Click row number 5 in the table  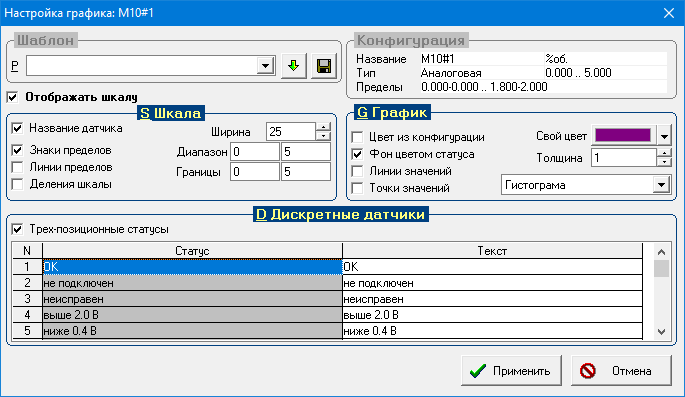click(x=27, y=331)
